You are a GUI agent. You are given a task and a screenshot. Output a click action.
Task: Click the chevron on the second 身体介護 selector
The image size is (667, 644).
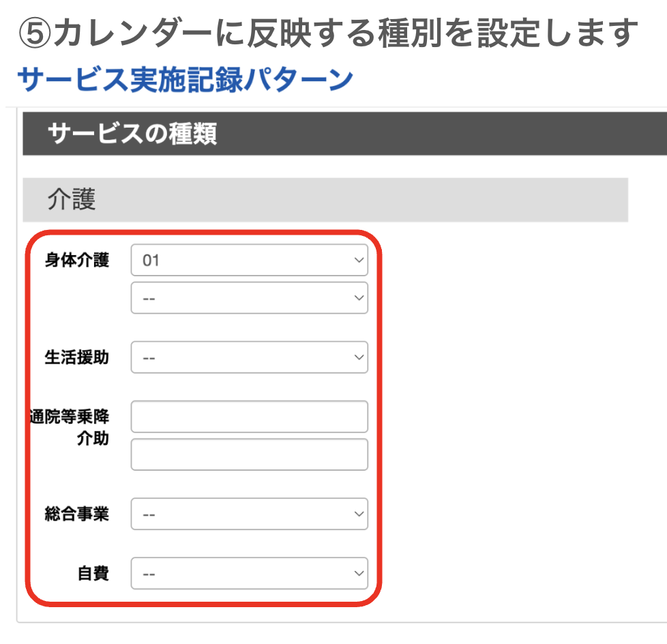(359, 297)
